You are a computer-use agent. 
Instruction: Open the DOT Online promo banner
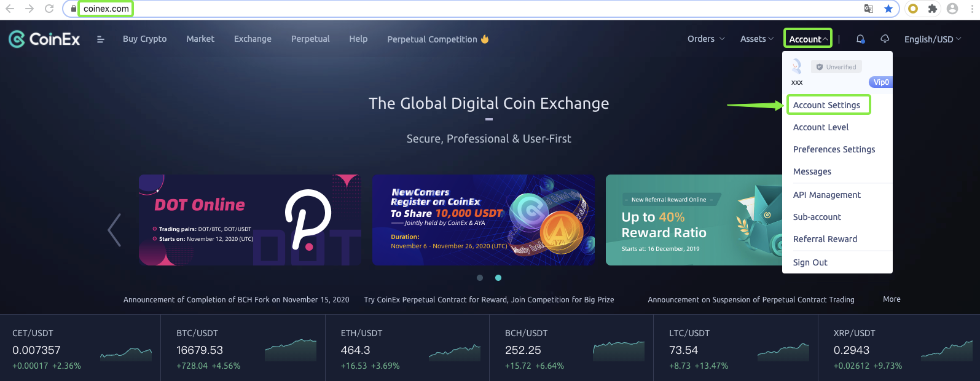click(249, 220)
